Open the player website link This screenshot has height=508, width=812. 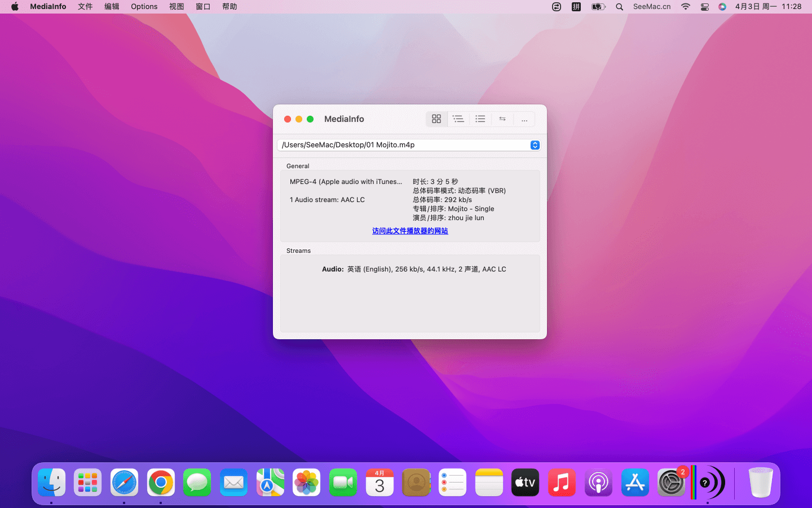click(410, 231)
